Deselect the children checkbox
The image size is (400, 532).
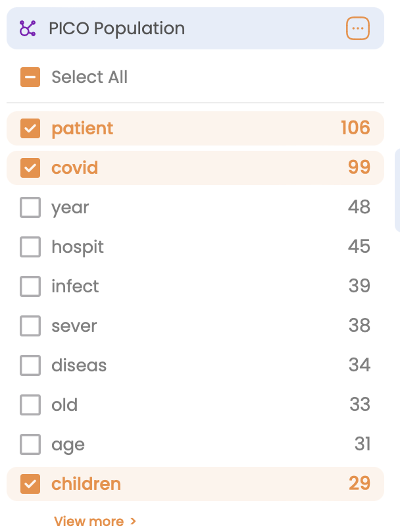point(30,484)
